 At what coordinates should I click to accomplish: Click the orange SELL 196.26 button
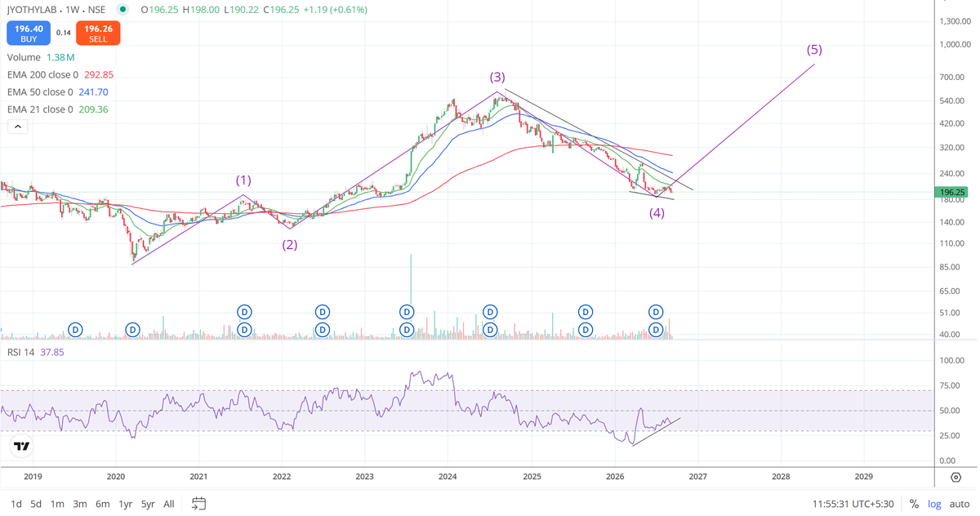[x=98, y=33]
